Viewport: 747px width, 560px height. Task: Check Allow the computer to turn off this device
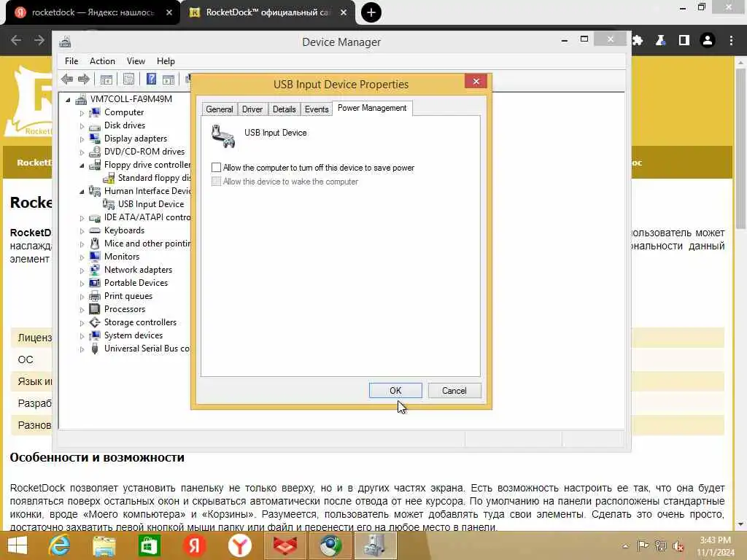(216, 168)
